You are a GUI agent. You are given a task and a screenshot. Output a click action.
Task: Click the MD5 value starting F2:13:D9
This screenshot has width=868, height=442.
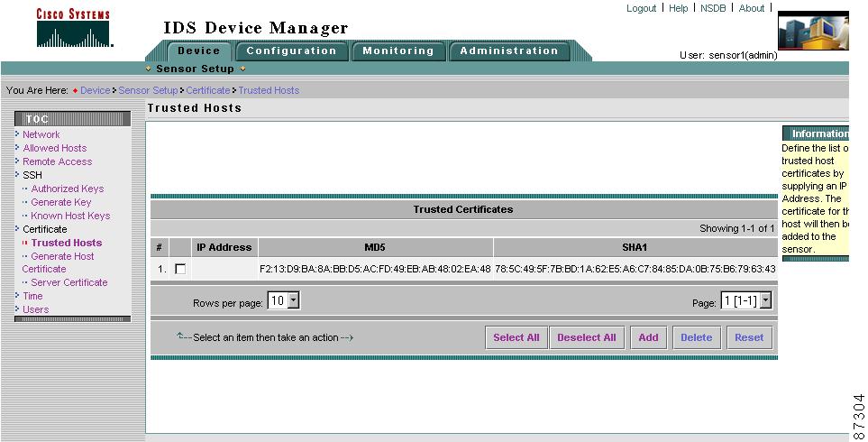tap(375, 269)
